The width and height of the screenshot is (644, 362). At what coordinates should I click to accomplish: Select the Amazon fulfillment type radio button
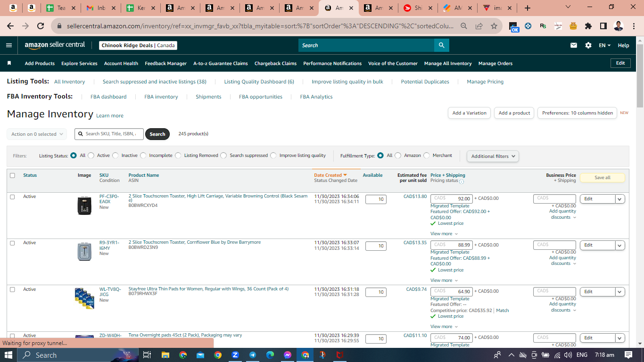398,156
